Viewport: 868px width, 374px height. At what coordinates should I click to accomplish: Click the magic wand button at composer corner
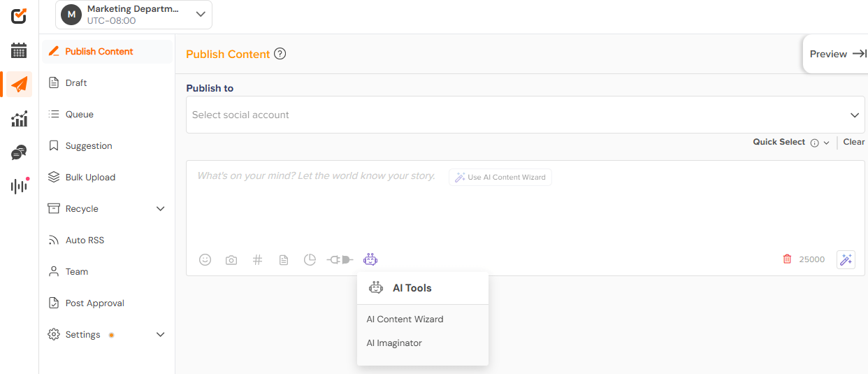(846, 259)
